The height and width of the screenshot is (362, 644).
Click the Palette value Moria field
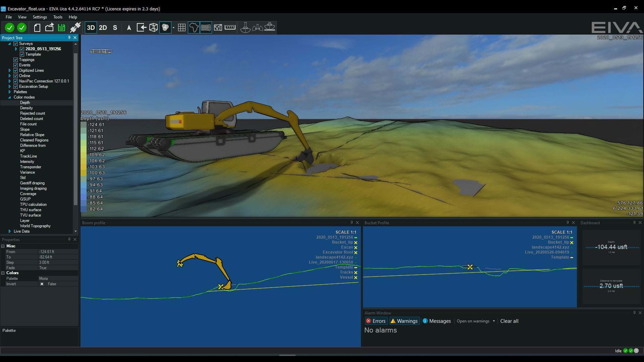click(58, 279)
